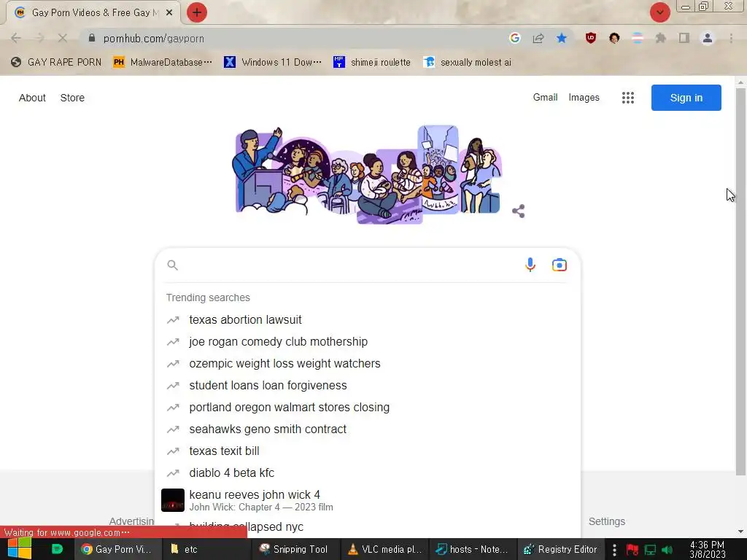
Task: Search by image with the camera icon
Action: [x=560, y=265]
